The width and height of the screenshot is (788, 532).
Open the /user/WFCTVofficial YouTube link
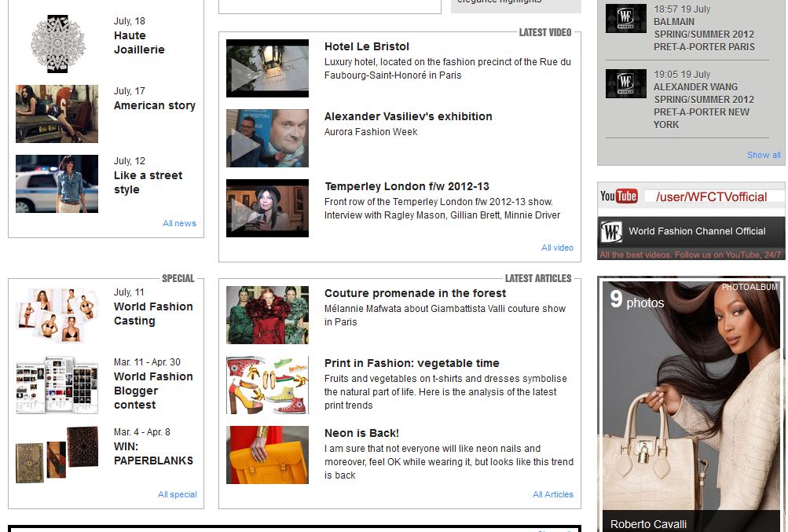pos(711,197)
